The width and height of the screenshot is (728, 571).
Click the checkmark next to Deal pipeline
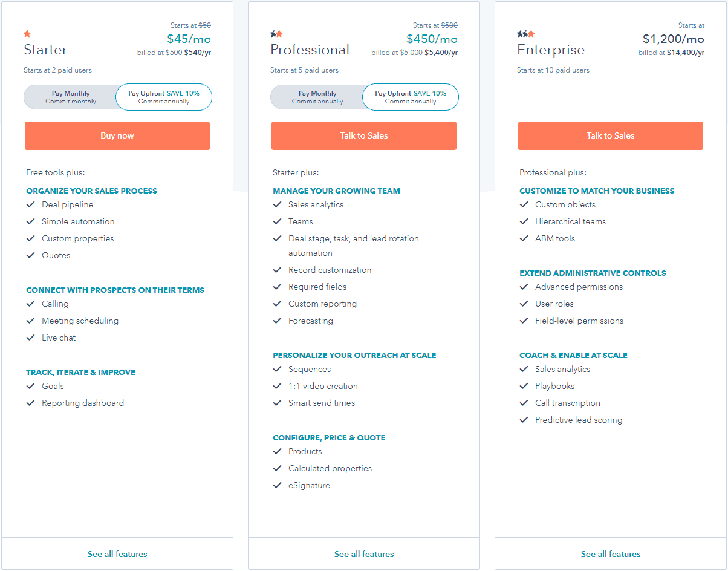[x=31, y=204]
